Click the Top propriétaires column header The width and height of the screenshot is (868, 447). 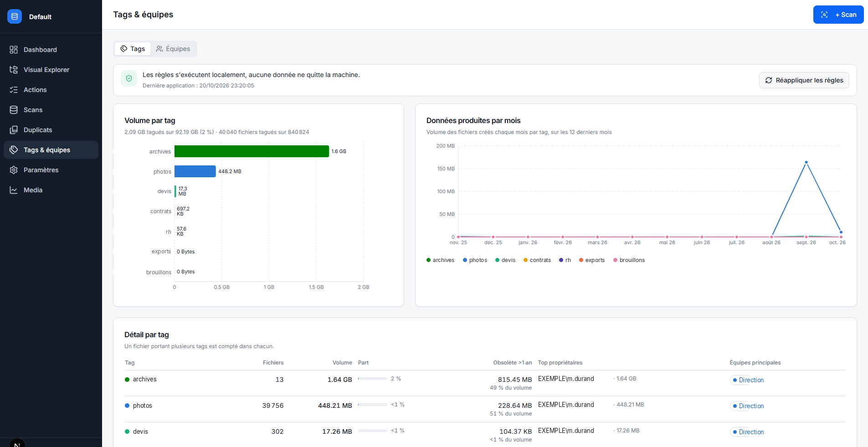tap(560, 363)
